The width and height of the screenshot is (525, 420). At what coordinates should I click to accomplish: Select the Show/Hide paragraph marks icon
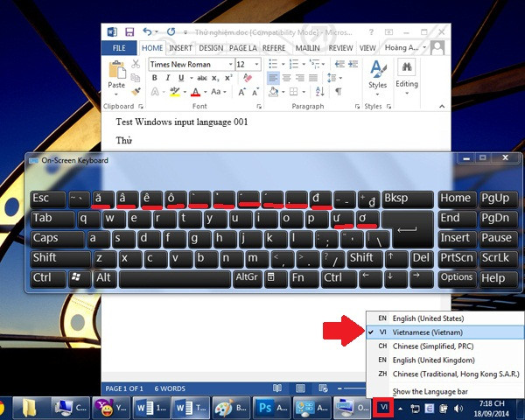pos(339,91)
